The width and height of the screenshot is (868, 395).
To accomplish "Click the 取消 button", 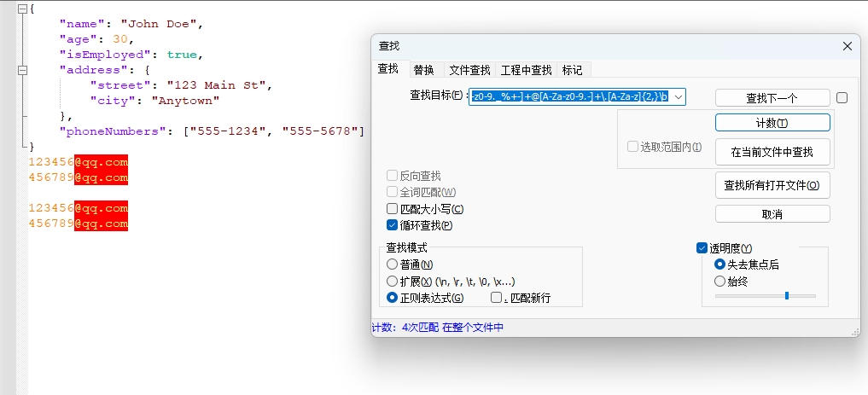I will (x=772, y=214).
